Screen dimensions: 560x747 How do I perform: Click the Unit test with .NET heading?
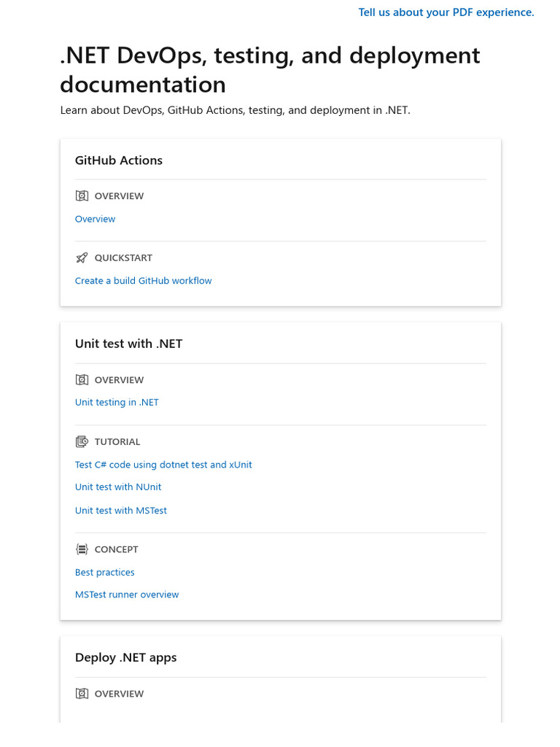click(128, 344)
